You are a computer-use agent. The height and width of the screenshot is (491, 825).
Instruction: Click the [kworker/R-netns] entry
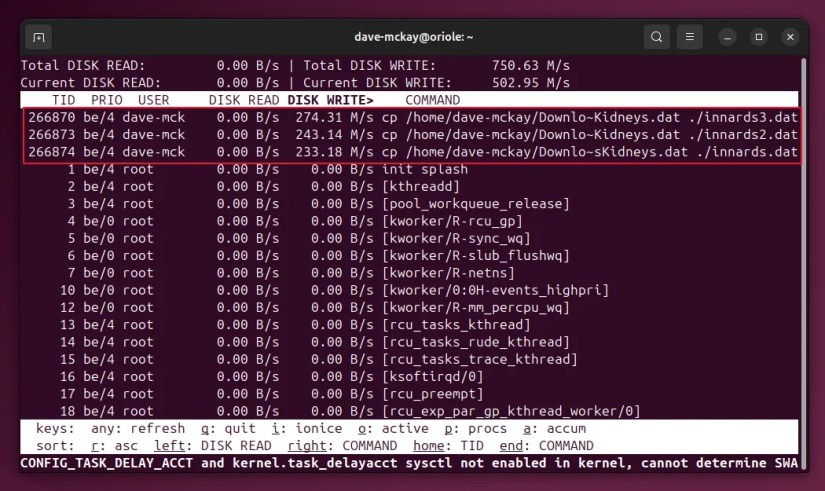[448, 274]
